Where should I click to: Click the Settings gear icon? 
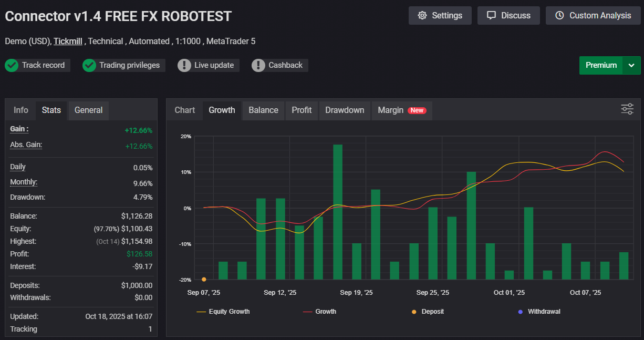pos(422,16)
